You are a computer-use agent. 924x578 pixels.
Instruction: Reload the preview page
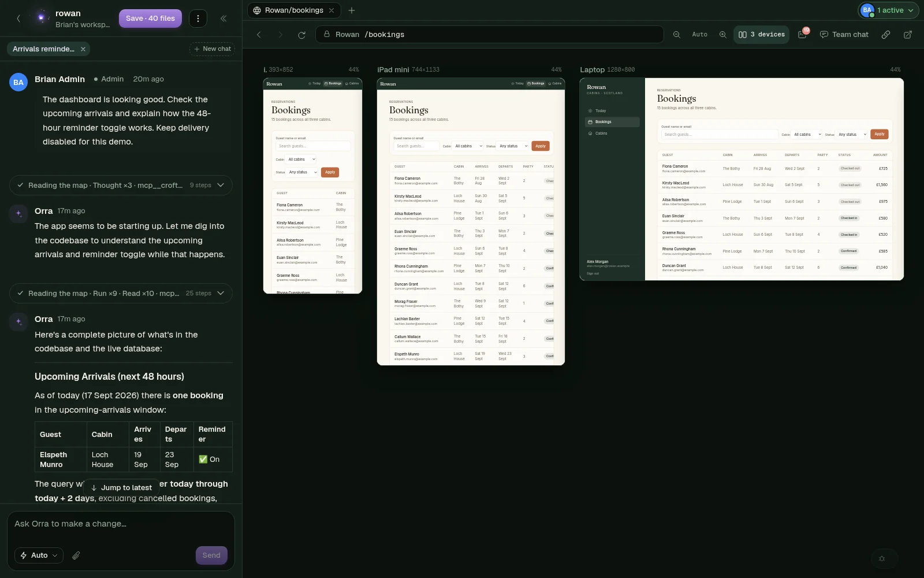click(301, 35)
